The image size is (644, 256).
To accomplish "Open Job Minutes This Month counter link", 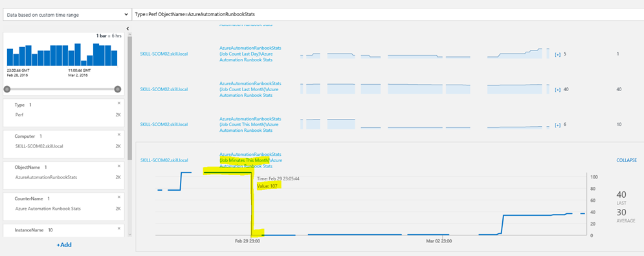I will point(250,160).
